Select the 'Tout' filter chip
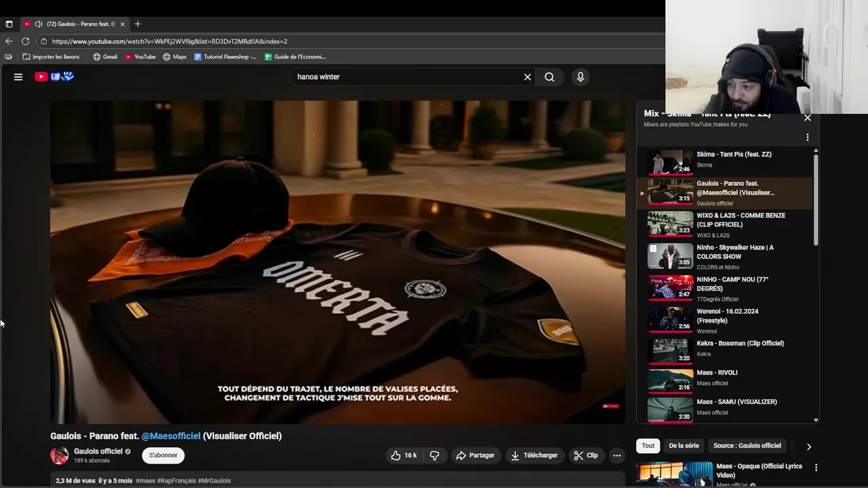This screenshot has height=488, width=868. (x=648, y=446)
